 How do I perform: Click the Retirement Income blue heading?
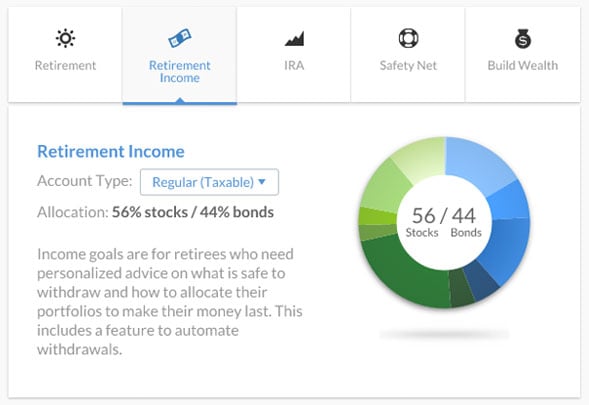pyautogui.click(x=111, y=151)
